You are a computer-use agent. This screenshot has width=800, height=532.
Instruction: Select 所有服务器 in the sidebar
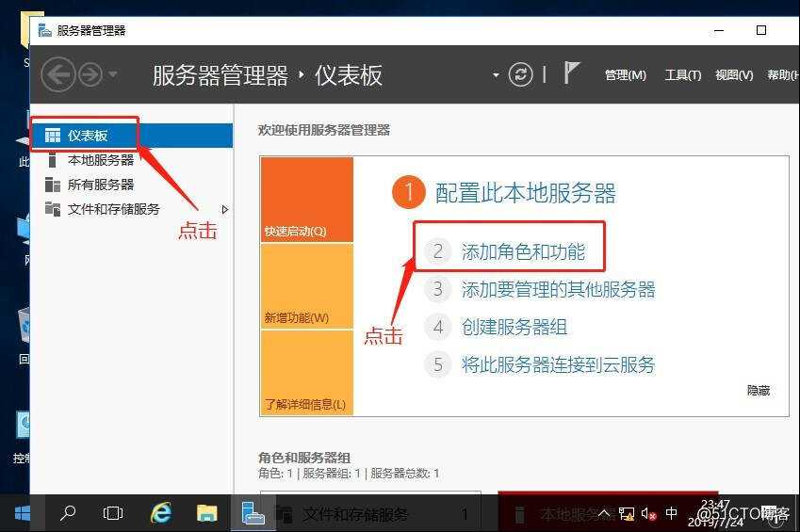[132, 185]
